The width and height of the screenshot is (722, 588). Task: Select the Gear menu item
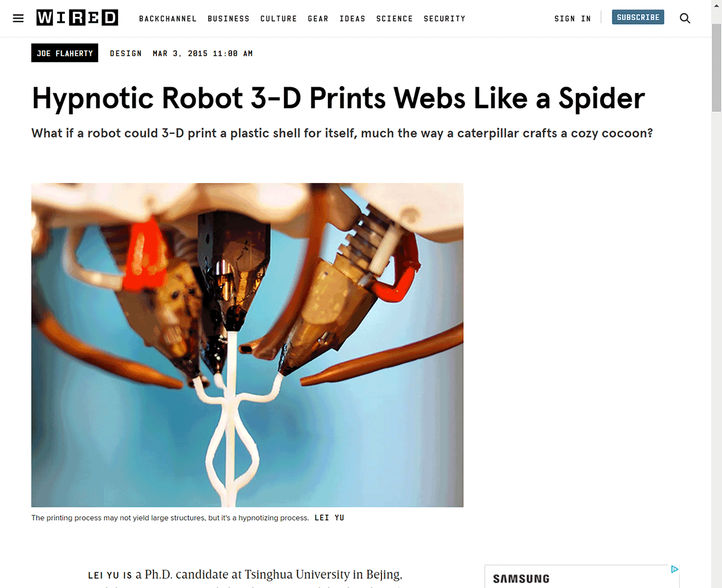pyautogui.click(x=318, y=19)
